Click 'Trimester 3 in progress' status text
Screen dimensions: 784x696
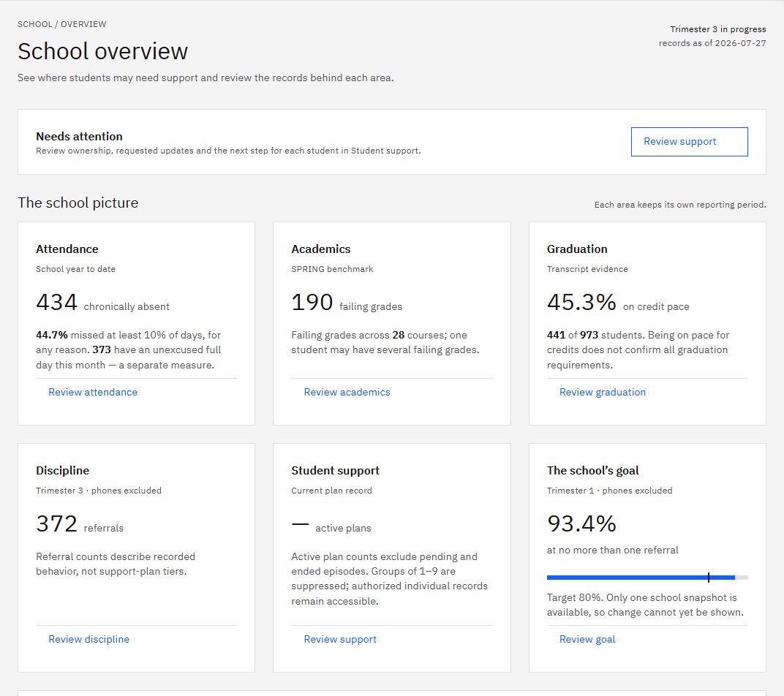pyautogui.click(x=718, y=29)
